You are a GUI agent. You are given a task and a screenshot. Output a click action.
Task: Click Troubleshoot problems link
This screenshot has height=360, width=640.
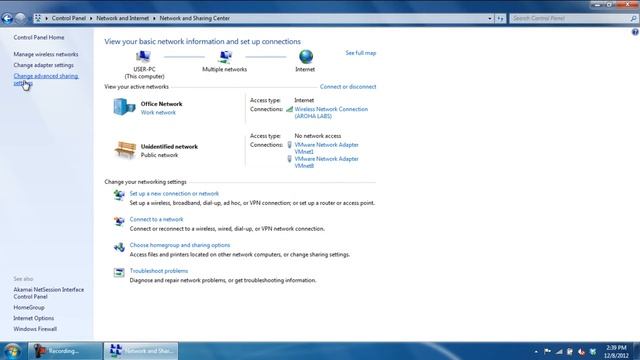(159, 271)
